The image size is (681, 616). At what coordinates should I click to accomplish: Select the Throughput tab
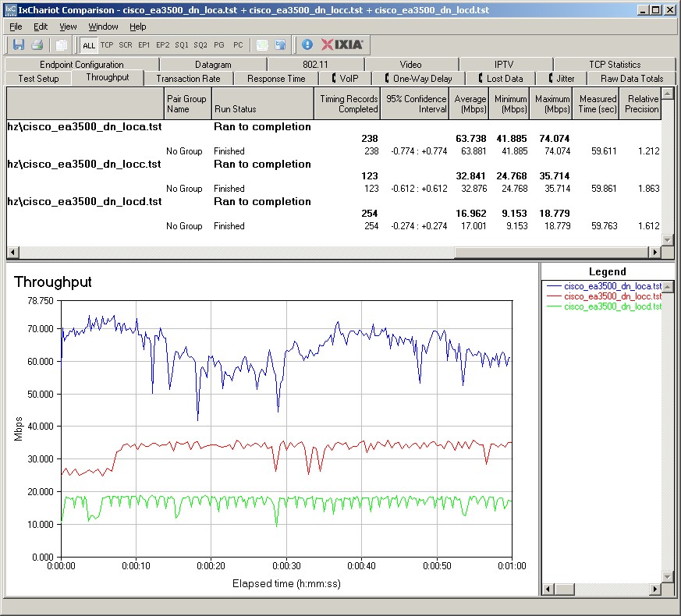[108, 77]
